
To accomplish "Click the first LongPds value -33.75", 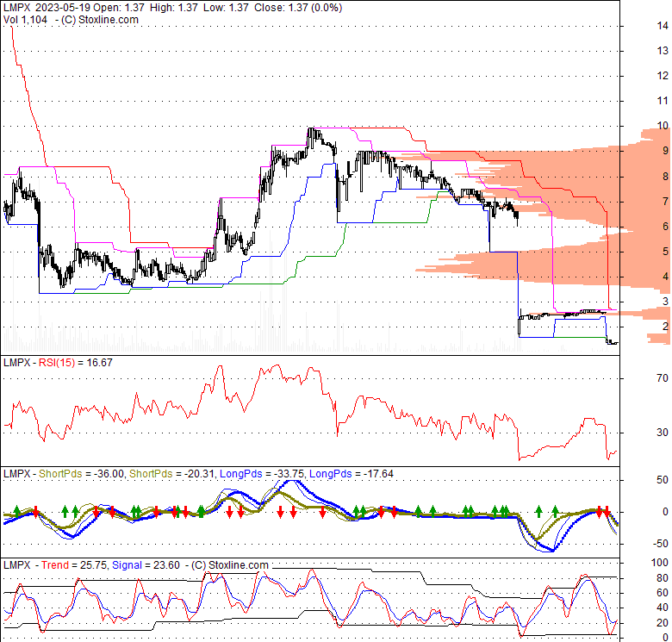I will [289, 474].
